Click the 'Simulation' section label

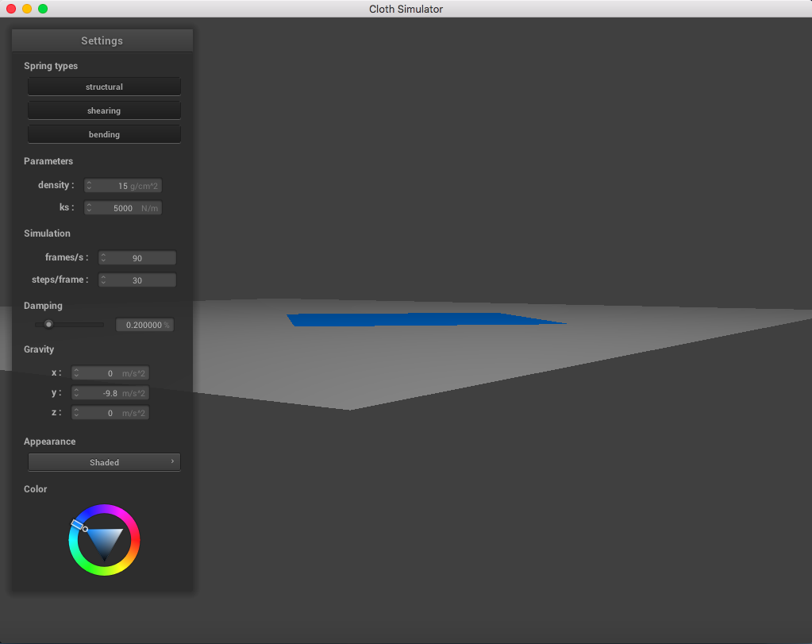pyautogui.click(x=47, y=233)
